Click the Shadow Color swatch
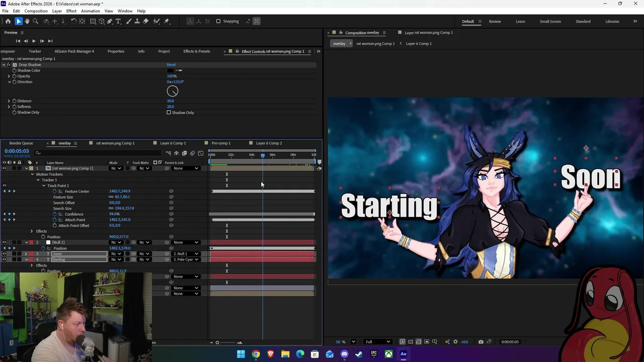The image size is (644, 362). coord(170,70)
